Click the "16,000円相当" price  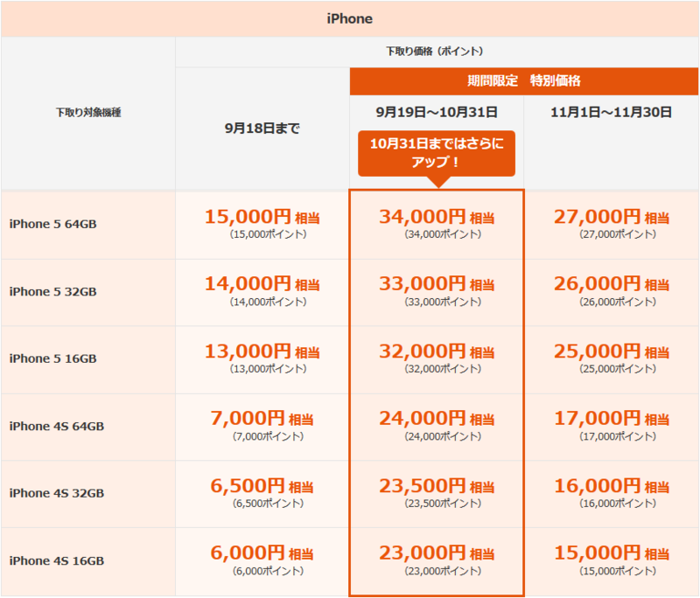(611, 486)
